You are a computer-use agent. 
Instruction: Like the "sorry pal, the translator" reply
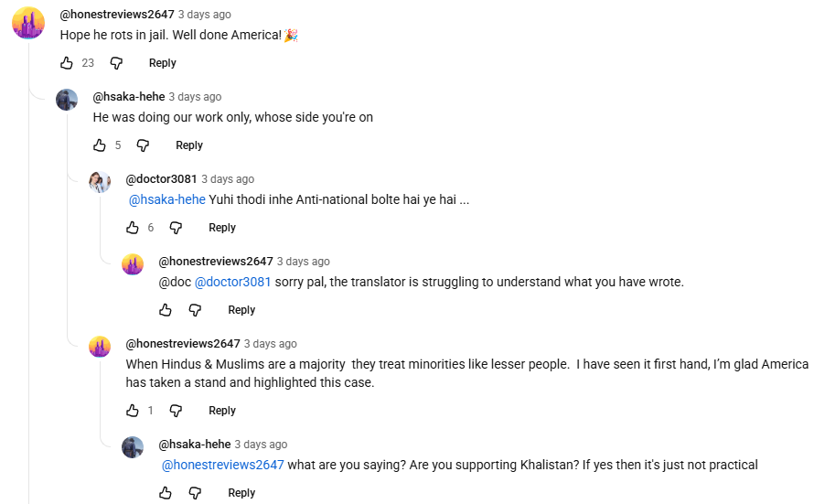tap(166, 310)
